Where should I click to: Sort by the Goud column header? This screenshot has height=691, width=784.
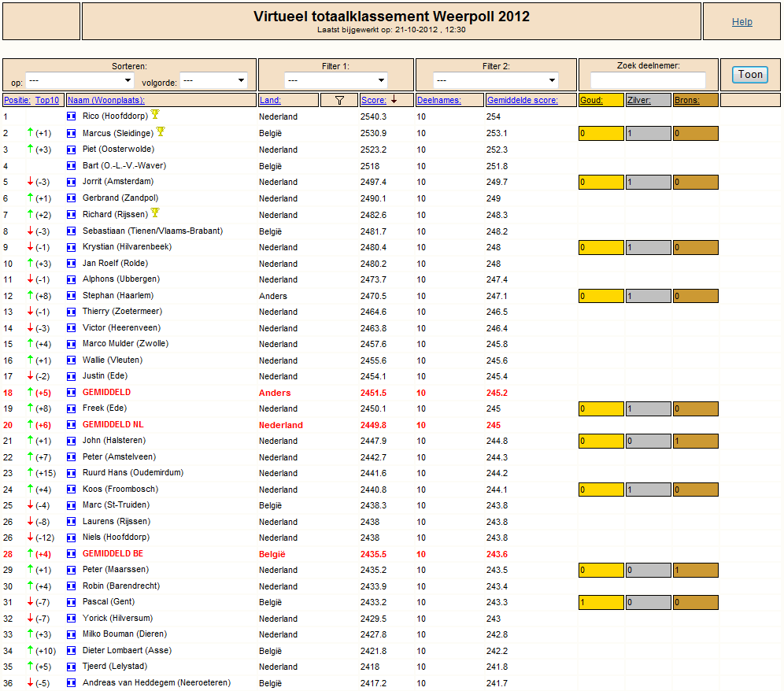[x=591, y=100]
